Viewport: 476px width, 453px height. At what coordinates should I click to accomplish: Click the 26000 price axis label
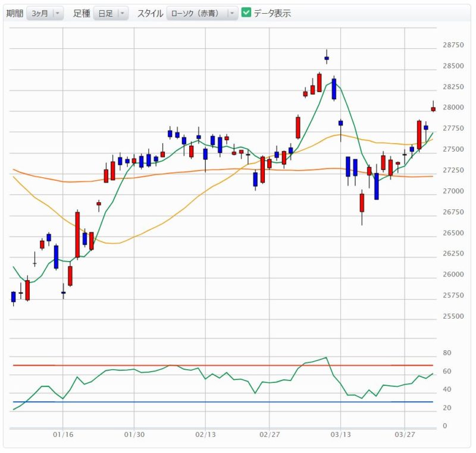pos(453,275)
